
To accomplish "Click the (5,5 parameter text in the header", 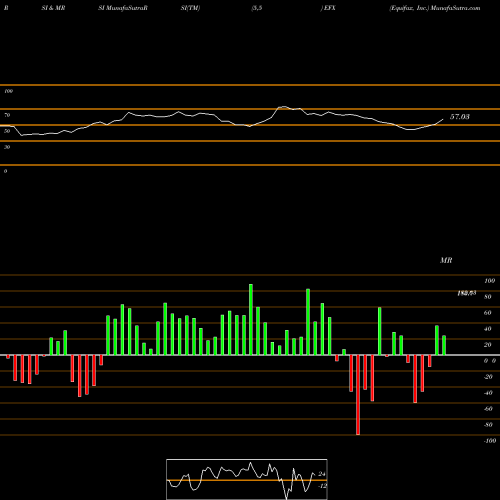I will (x=257, y=8).
